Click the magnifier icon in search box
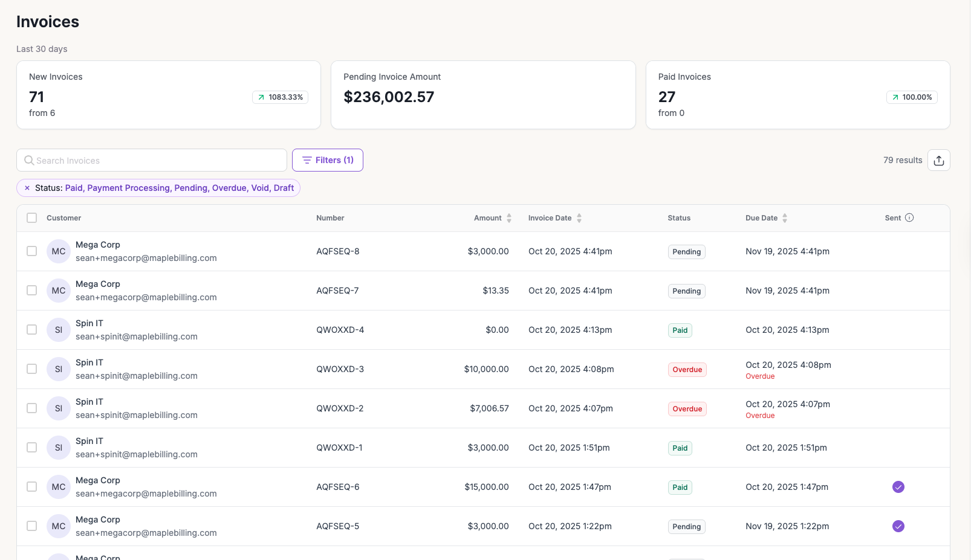 [x=29, y=161]
